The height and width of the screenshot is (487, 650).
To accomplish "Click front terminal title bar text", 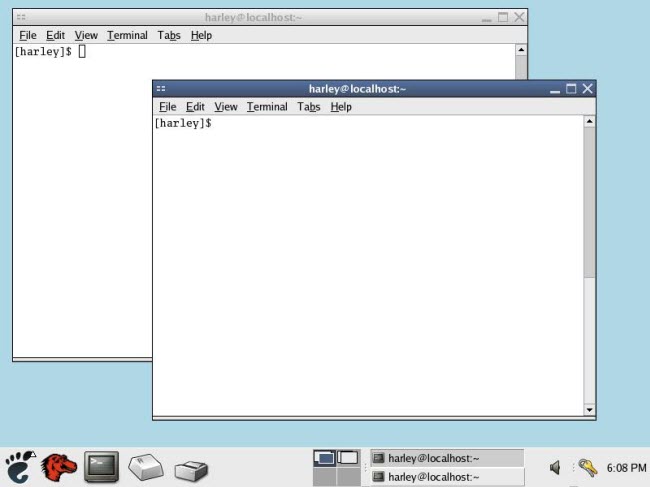I will pyautogui.click(x=357, y=89).
